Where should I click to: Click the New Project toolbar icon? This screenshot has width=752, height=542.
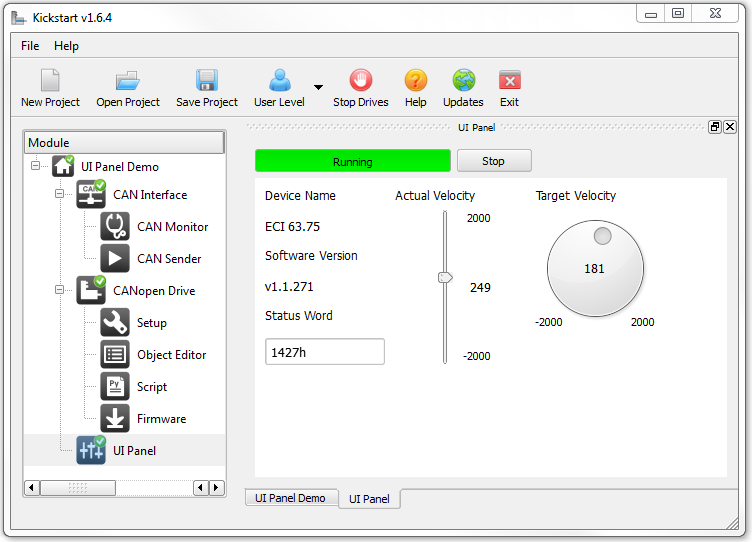[x=50, y=80]
